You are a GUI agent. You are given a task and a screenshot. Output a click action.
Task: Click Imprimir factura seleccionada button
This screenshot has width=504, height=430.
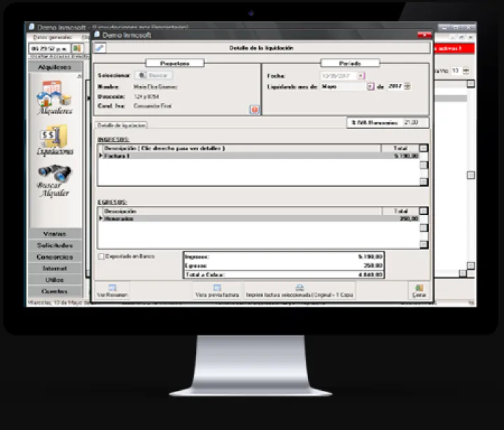coord(299,291)
